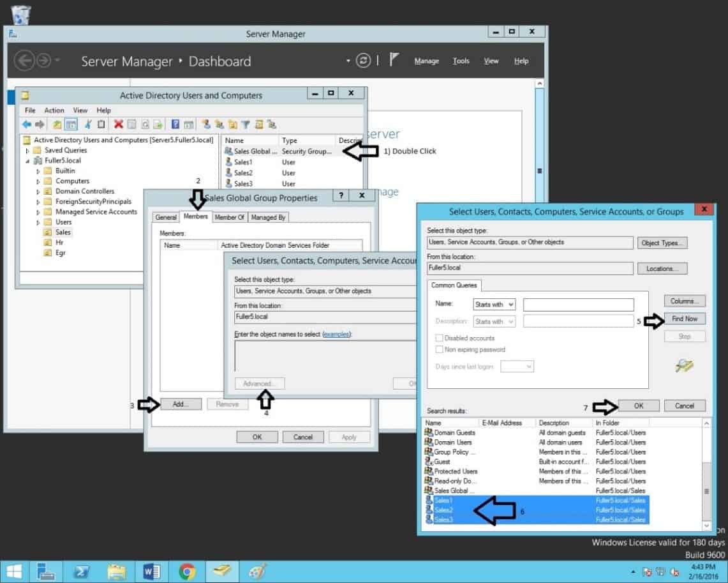
Task: Click the Server Manager refresh circle icon
Action: click(x=363, y=61)
